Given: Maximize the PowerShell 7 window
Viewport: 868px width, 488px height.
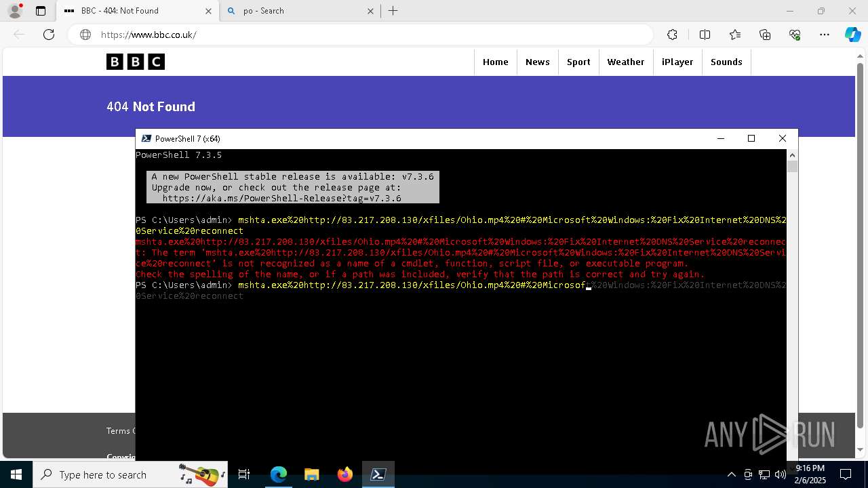Looking at the screenshot, I should pyautogui.click(x=751, y=138).
